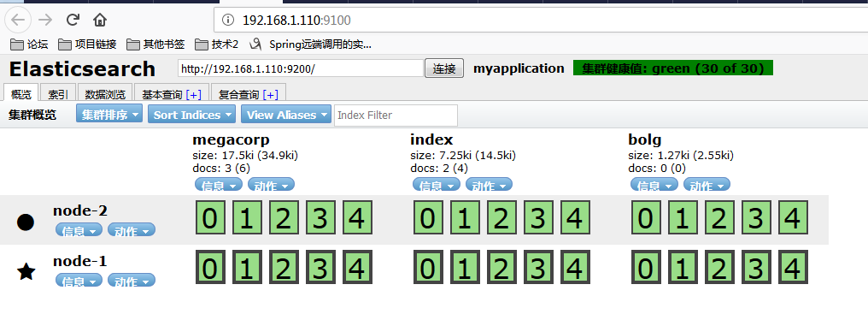868x326 pixels.
Task: Click the site info icon in address bar
Action: point(227,21)
